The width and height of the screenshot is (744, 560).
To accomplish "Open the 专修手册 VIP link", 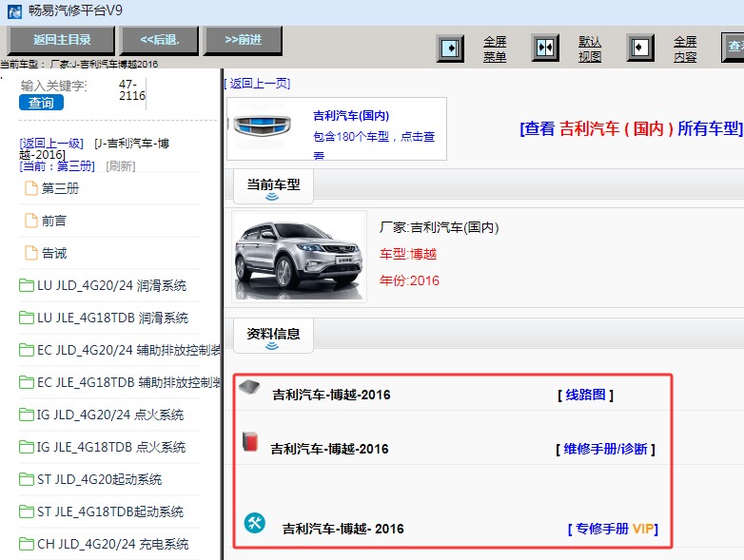I will (x=613, y=529).
